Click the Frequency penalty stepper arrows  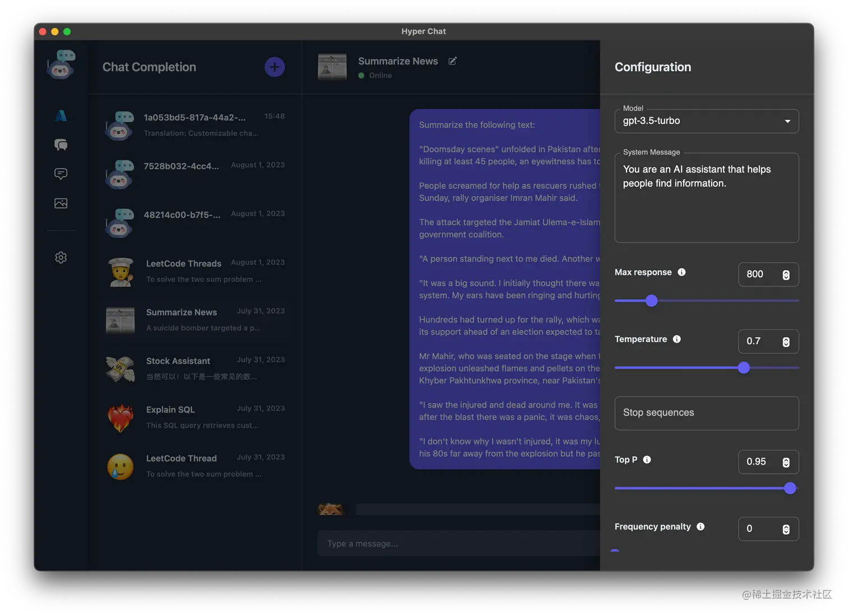pos(786,529)
